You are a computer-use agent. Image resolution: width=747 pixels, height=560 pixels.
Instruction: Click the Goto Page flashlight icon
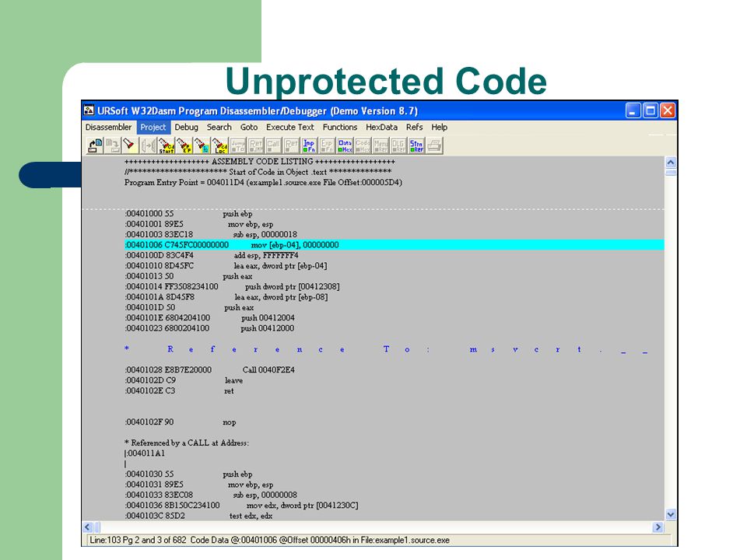pos(202,145)
